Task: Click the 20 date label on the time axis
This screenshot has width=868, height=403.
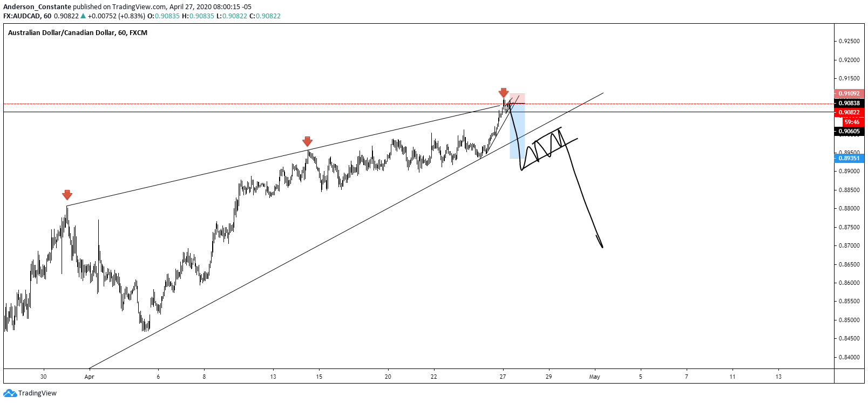Action: [x=388, y=377]
